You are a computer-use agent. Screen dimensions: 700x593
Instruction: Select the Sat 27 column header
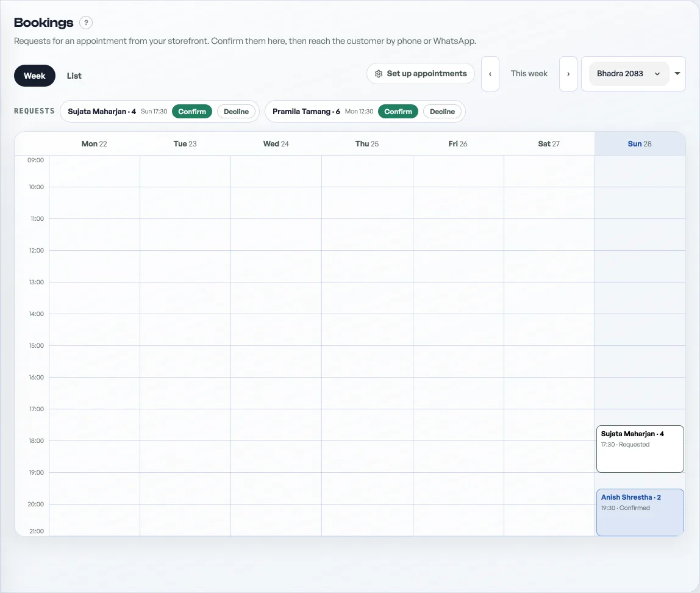click(x=549, y=144)
